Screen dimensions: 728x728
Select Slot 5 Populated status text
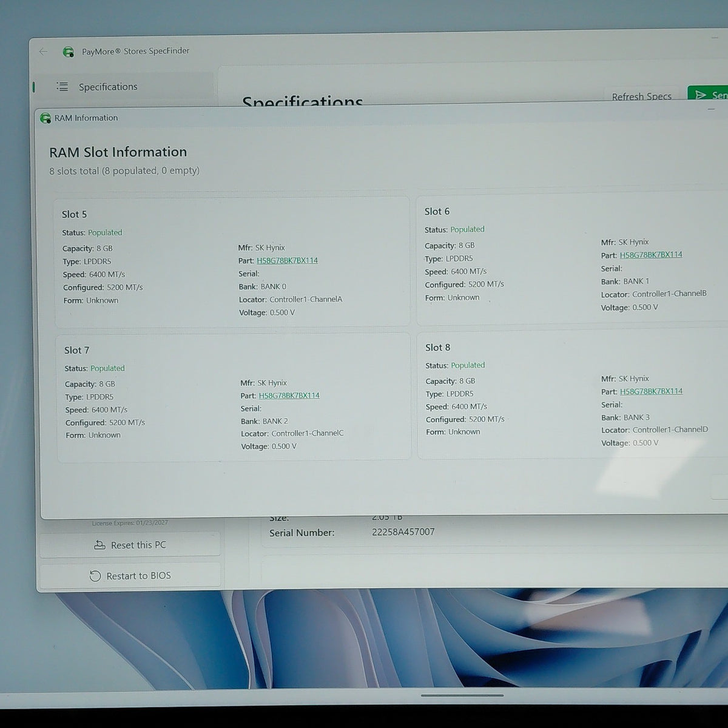coord(105,232)
